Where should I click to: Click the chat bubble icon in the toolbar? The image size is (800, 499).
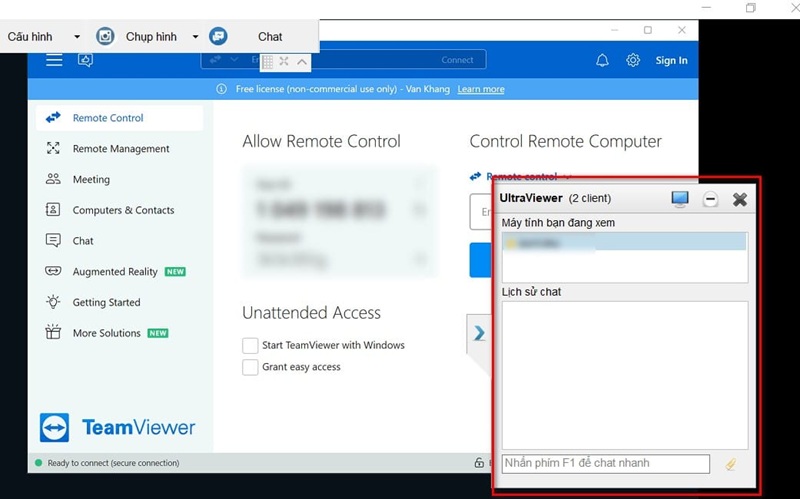click(218, 36)
